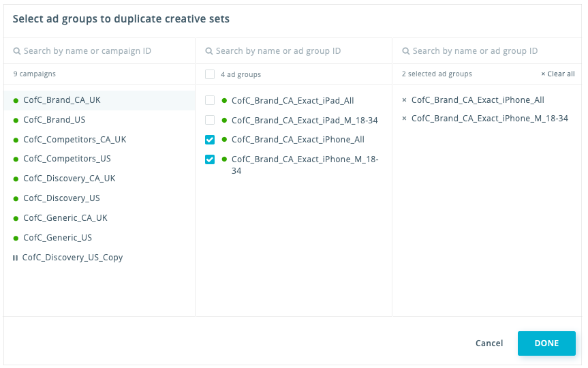Click the magnifier icon in selected groups search
The image size is (588, 368).
tap(406, 51)
